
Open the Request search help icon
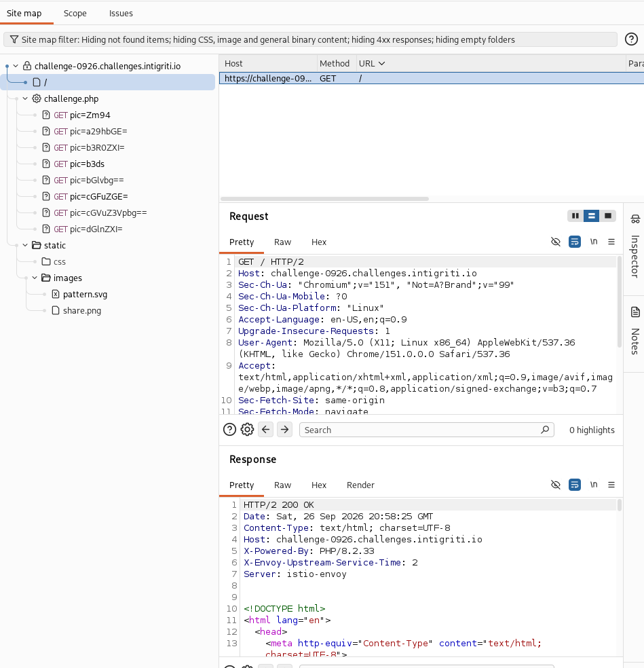[229, 430]
